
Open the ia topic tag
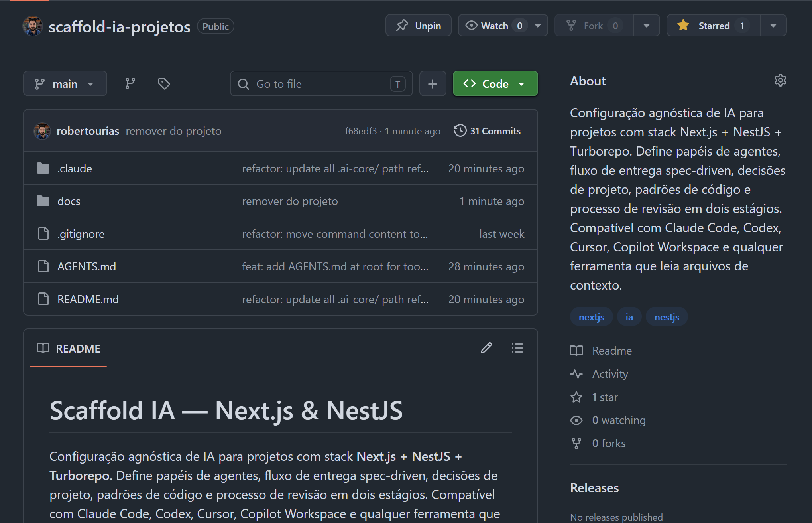click(629, 317)
